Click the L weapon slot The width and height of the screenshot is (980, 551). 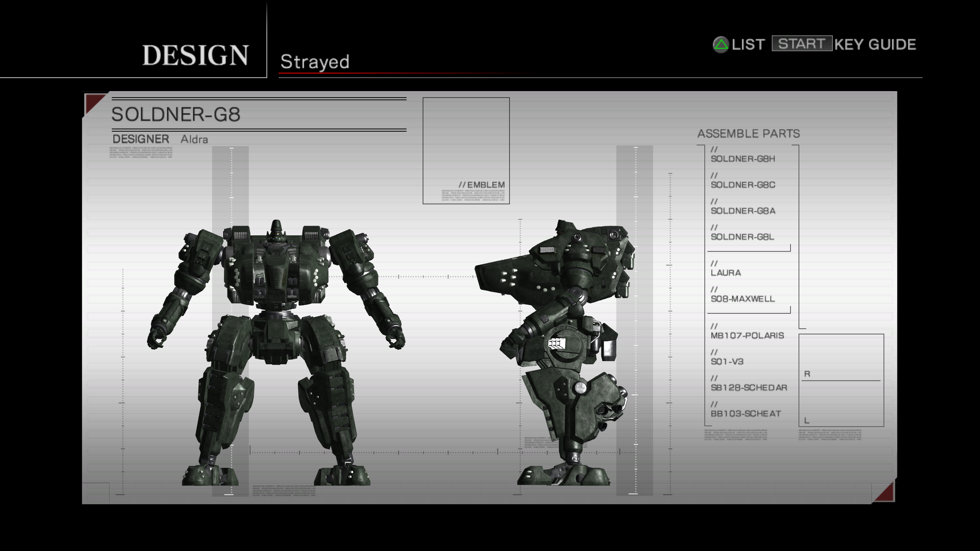pyautogui.click(x=841, y=403)
